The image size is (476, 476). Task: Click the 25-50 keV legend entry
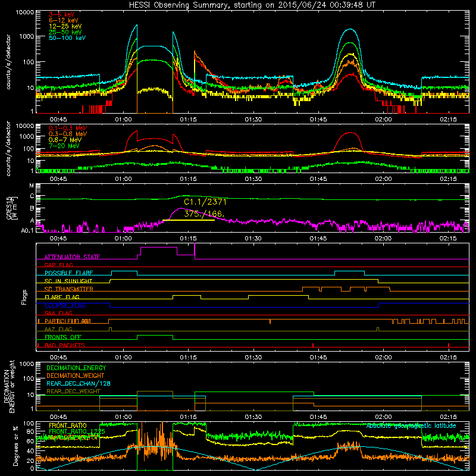coord(65,32)
